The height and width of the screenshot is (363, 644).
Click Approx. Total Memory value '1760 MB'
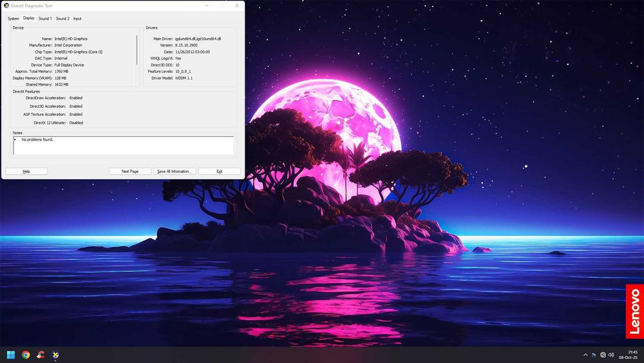click(61, 72)
